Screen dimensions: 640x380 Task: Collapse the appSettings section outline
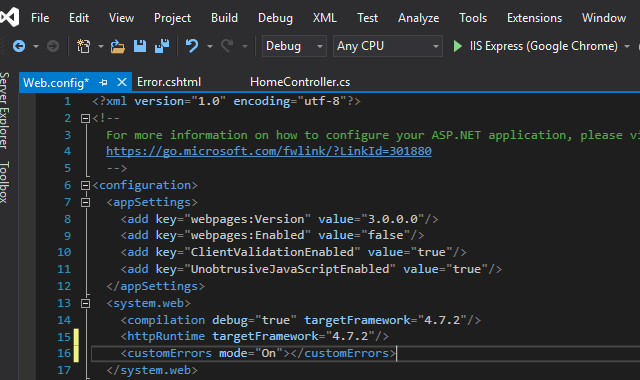(85, 202)
